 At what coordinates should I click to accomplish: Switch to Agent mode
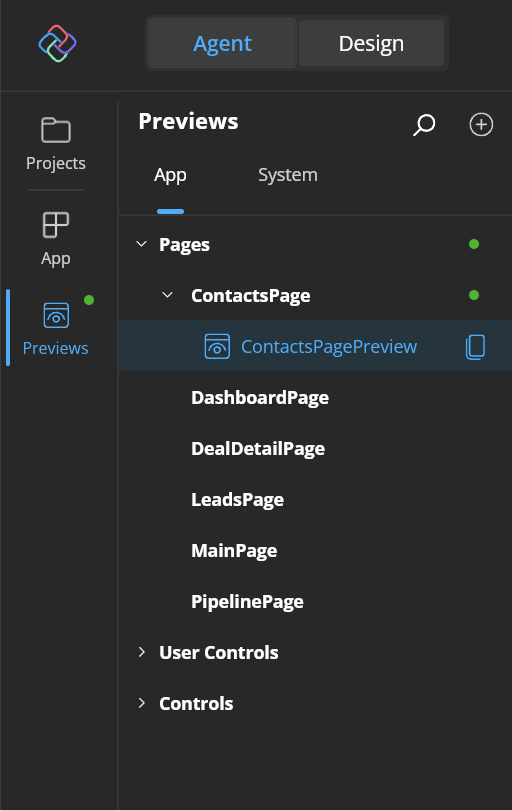[223, 43]
